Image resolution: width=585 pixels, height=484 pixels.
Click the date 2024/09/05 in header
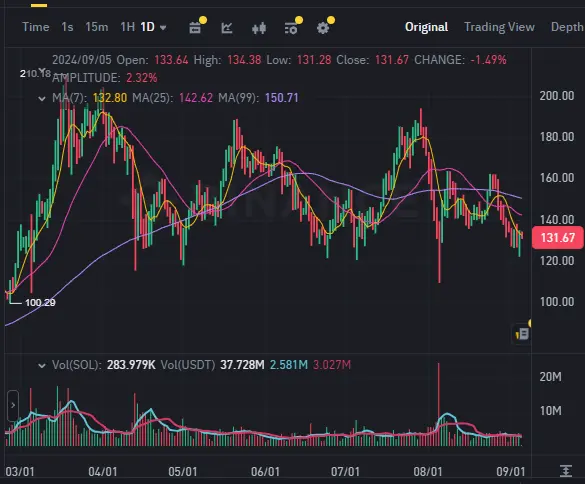82,60
